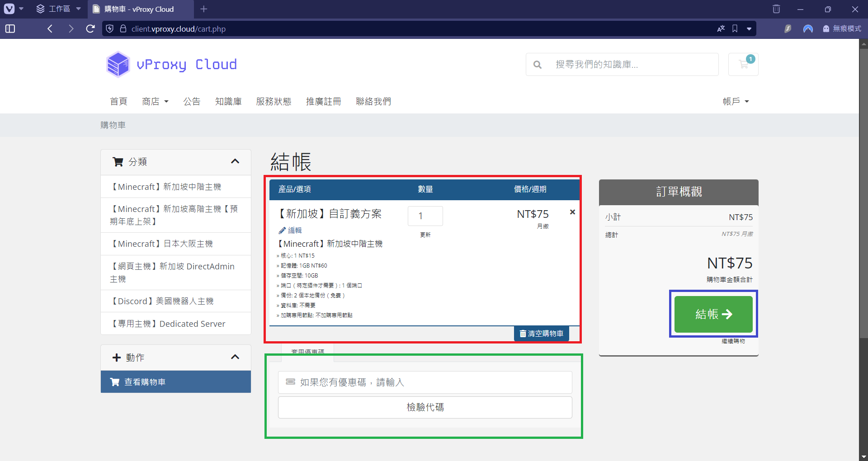
Task: Click the 清空購物車 empty cart button
Action: click(x=541, y=334)
